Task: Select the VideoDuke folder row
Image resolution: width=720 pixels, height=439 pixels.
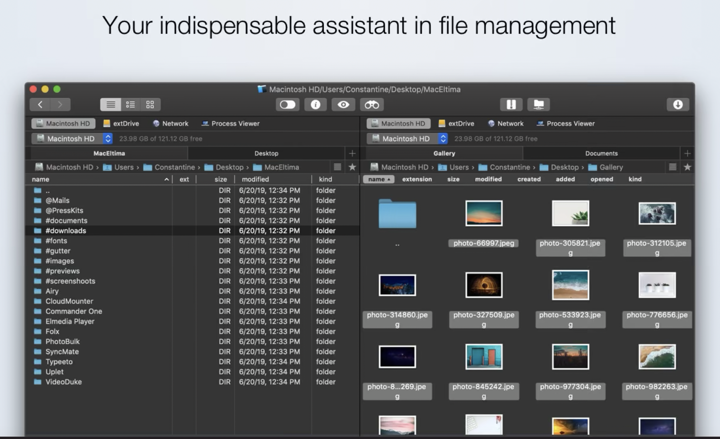Action: pyautogui.click(x=193, y=382)
